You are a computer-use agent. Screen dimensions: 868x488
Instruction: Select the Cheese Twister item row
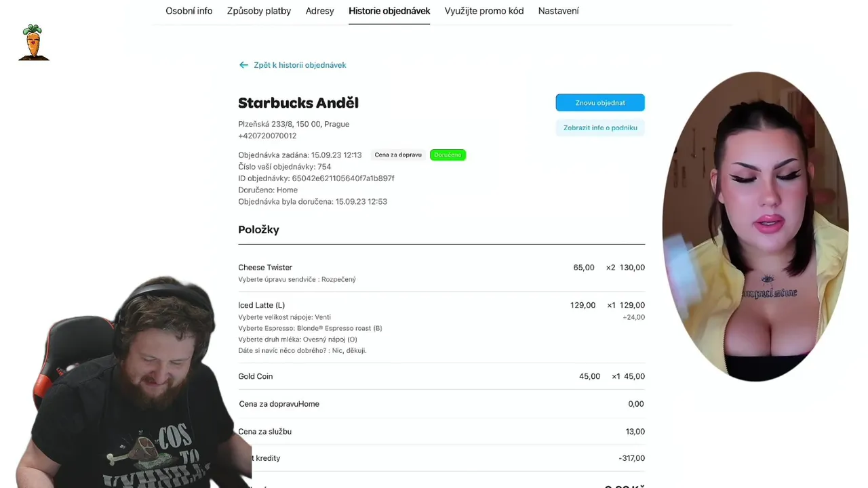click(x=441, y=273)
